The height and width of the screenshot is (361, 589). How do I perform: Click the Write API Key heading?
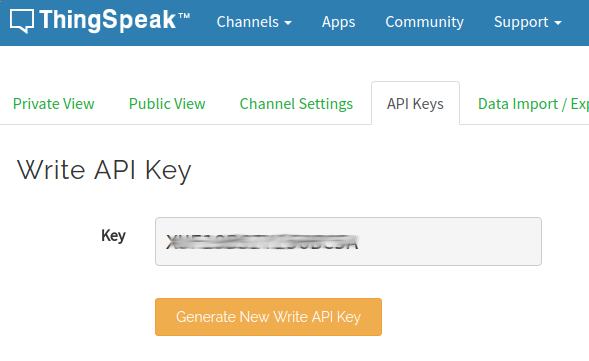pos(104,171)
